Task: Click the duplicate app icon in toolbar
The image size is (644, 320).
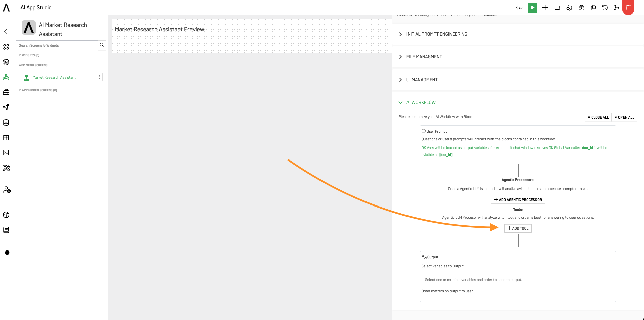Action: pos(593,7)
